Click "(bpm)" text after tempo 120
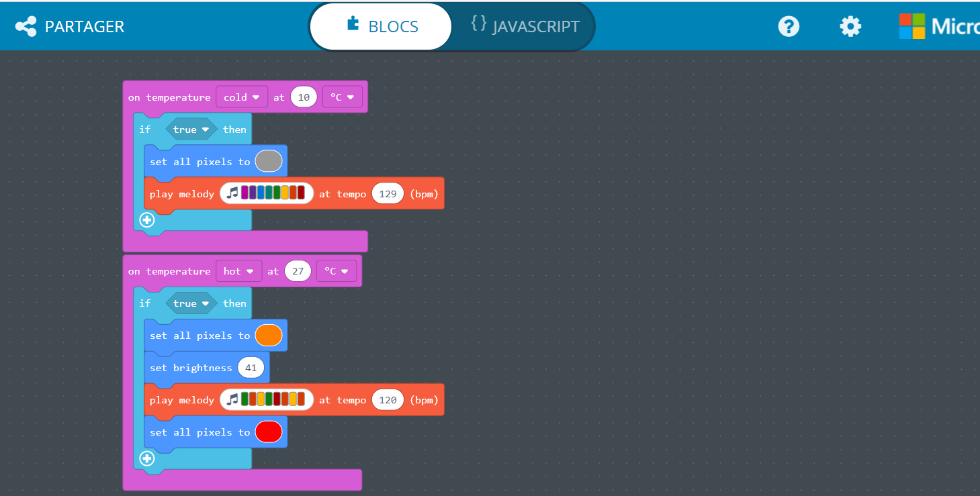Image resolution: width=980 pixels, height=496 pixels. point(424,400)
